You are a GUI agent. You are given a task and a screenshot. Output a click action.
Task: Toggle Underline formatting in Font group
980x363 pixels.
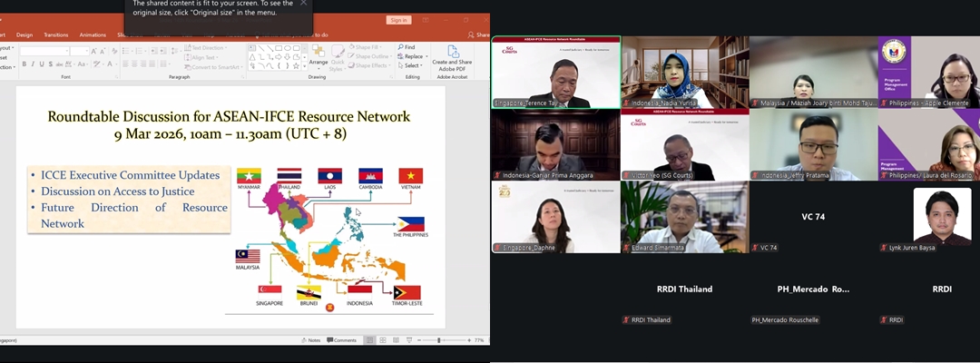[x=42, y=64]
